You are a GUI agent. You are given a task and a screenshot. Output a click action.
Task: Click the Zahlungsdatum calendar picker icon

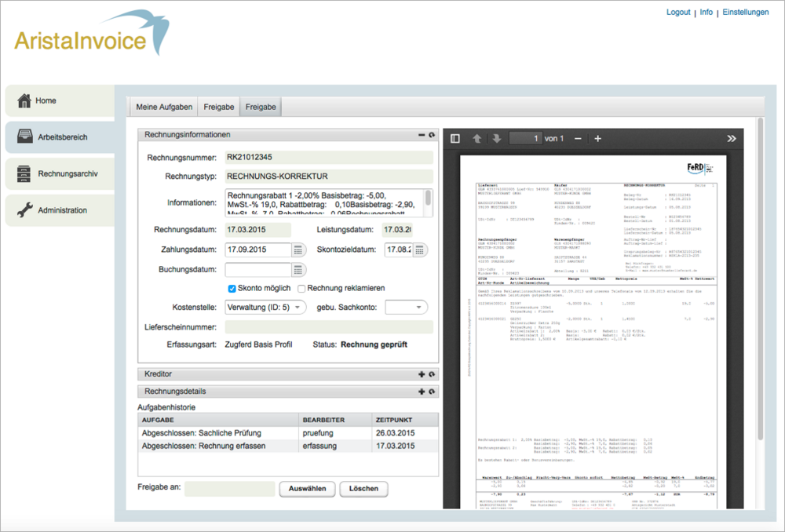click(x=298, y=250)
